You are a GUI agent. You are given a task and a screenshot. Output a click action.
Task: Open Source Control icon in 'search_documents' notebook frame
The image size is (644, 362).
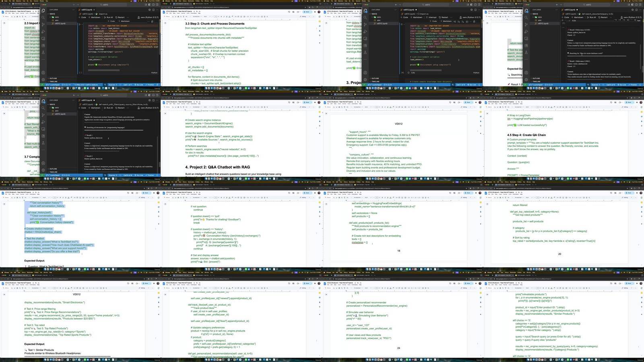[526, 24]
